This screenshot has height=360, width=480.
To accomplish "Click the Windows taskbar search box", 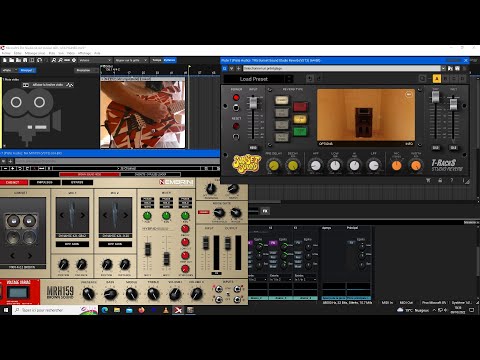I will [x=55, y=310].
